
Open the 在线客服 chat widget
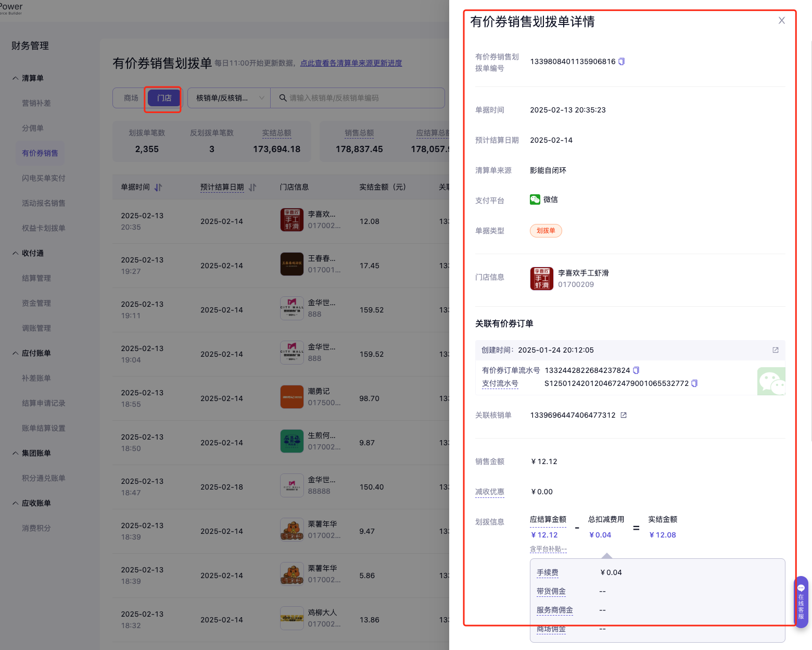point(801,602)
